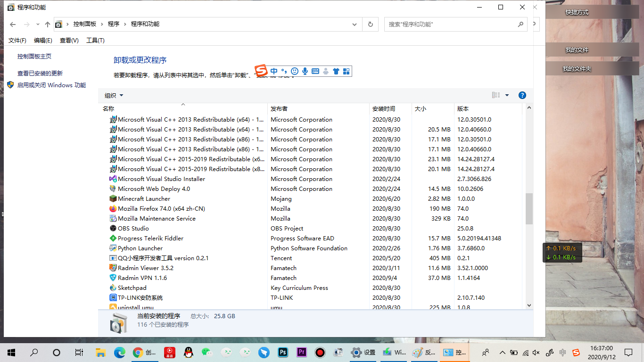
Task: Click the 程序 breadcrumb in address bar
Action: (114, 24)
